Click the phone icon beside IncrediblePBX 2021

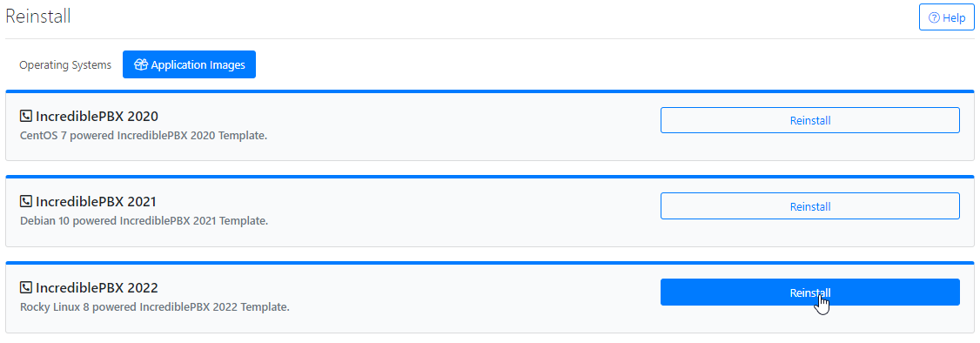pos(25,201)
